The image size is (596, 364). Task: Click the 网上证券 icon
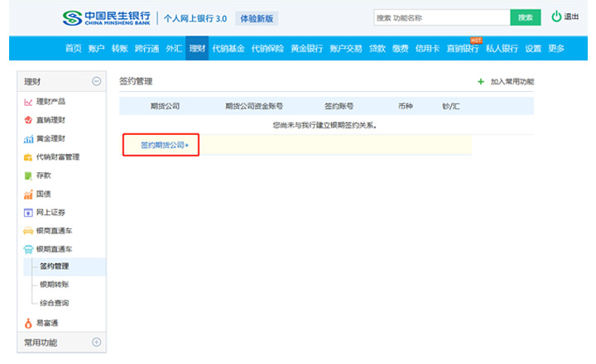coord(28,212)
